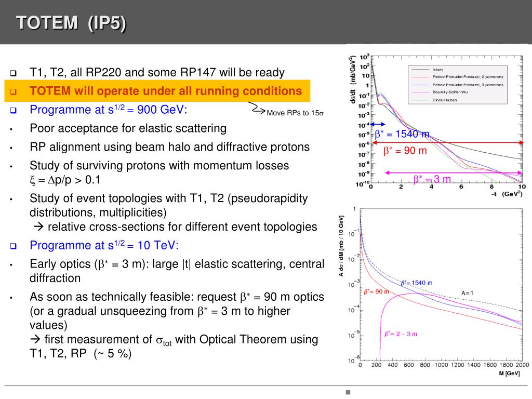Click 'As soon as technically feasible' bullet text
The width and height of the screenshot is (532, 399).
point(177,311)
